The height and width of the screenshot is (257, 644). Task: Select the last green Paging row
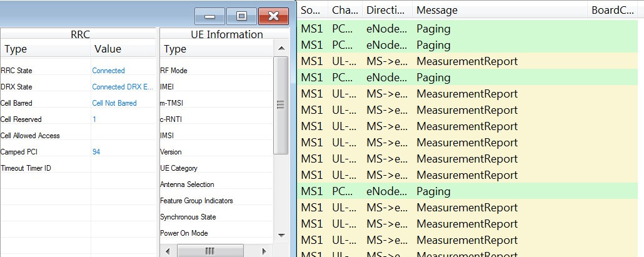(x=468, y=191)
